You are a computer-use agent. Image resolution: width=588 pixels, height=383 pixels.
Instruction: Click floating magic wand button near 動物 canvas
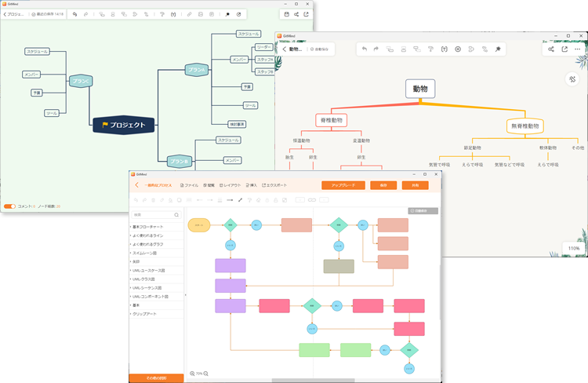click(572, 79)
